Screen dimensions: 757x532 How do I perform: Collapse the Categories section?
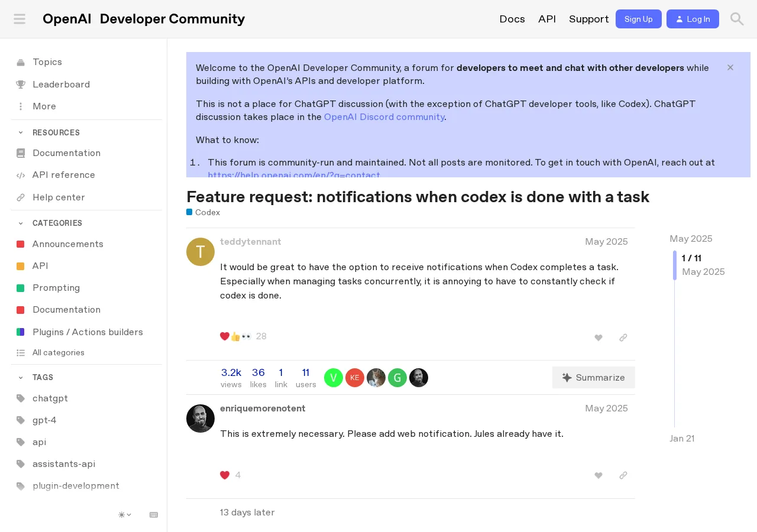tap(21, 223)
